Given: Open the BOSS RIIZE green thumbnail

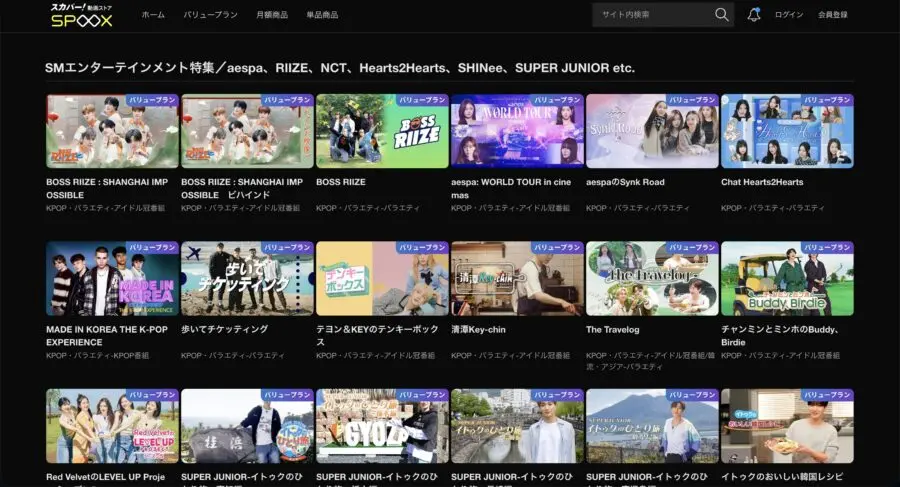Looking at the screenshot, I should (x=382, y=131).
